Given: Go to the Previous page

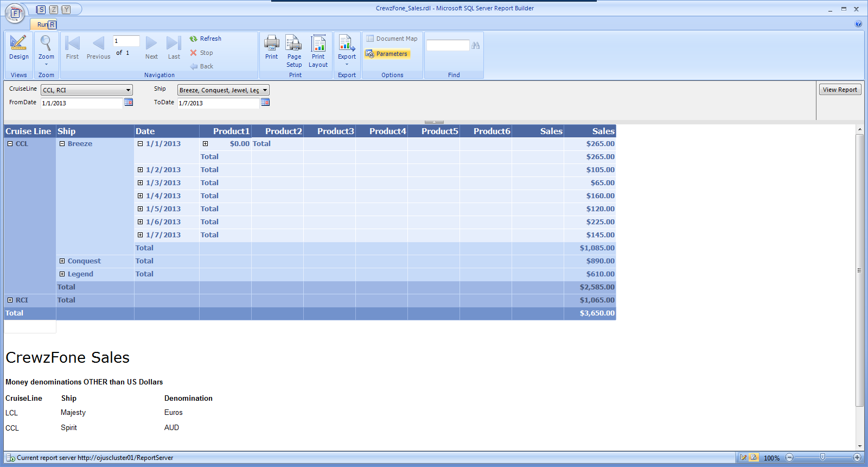Looking at the screenshot, I should pyautogui.click(x=98, y=48).
